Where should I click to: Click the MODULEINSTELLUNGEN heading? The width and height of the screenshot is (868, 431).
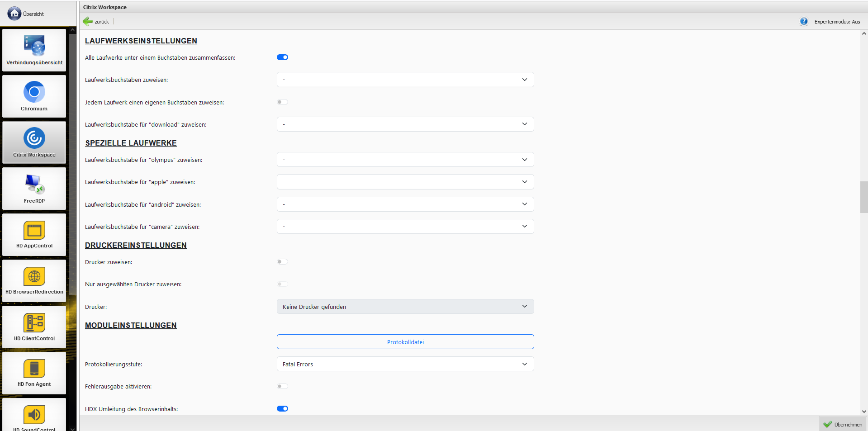[131, 325]
